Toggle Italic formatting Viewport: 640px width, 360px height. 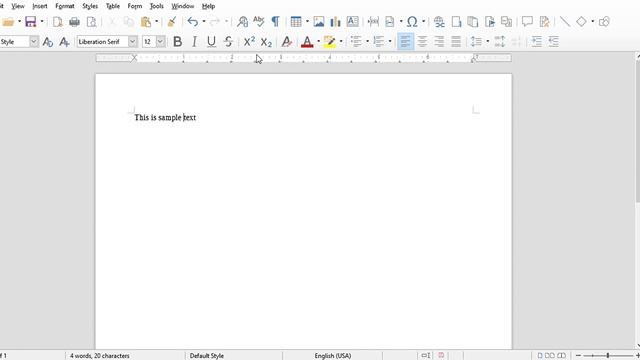(x=194, y=42)
